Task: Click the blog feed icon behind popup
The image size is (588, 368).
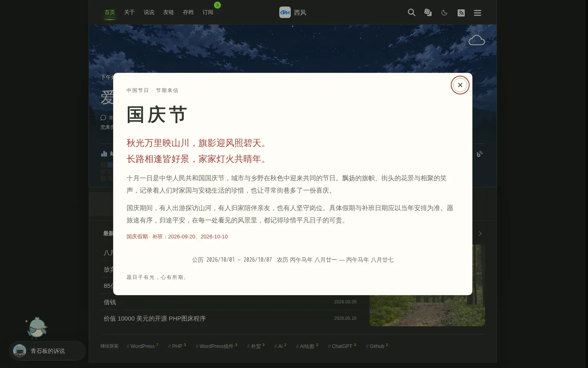Action: tap(480, 154)
